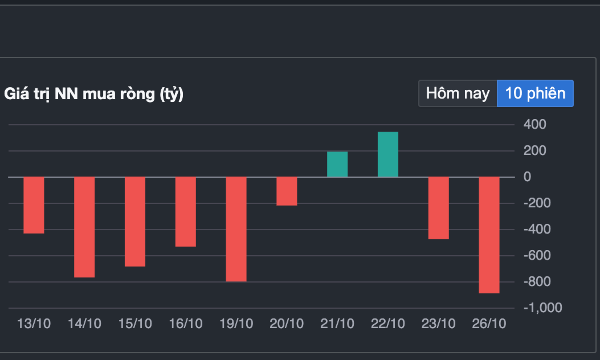Select the 15/10 negative bar
This screenshot has width=600, height=360.
point(135,222)
